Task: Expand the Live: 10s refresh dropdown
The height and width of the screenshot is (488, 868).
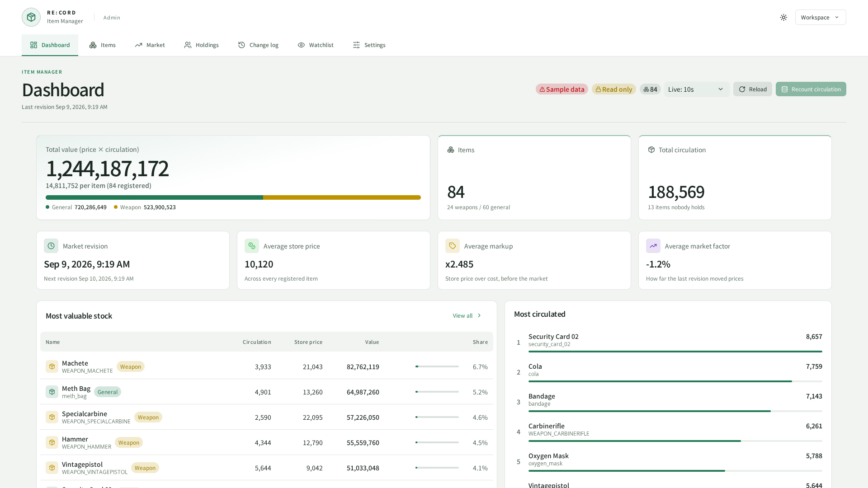Action: (x=697, y=89)
